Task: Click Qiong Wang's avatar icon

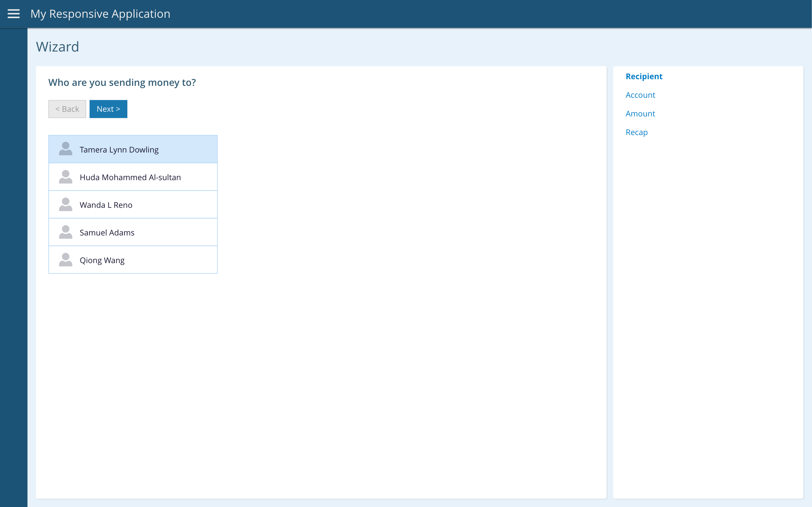Action: click(66, 260)
